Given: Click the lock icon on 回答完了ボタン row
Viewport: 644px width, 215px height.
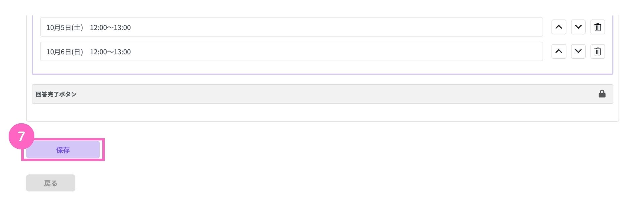Looking at the screenshot, I should tap(602, 94).
